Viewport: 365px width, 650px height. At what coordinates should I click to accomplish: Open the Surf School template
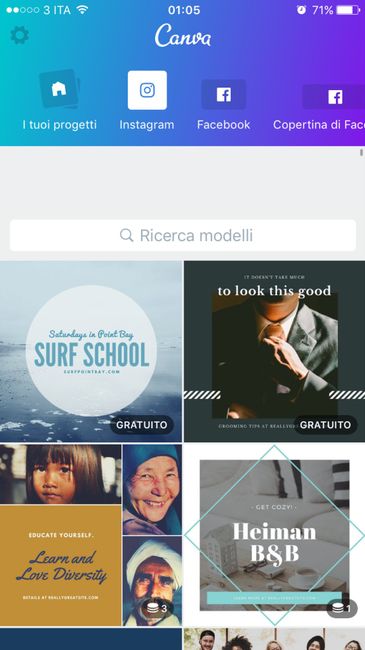(x=91, y=351)
